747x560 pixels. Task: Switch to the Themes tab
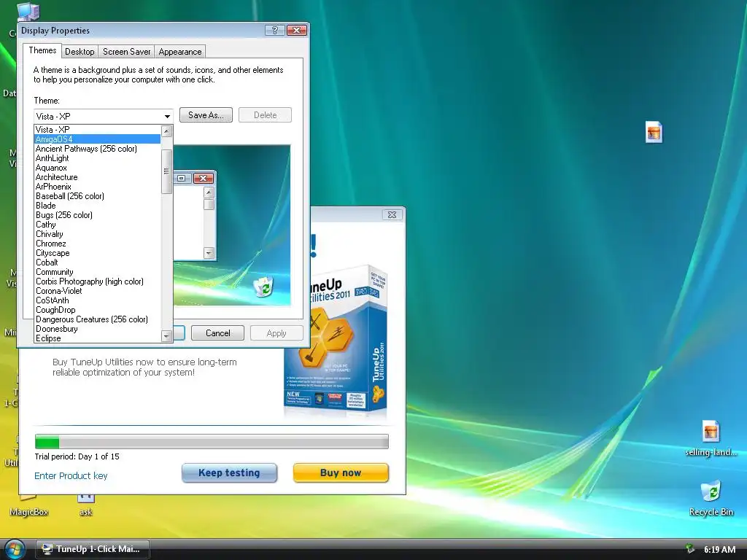point(42,50)
